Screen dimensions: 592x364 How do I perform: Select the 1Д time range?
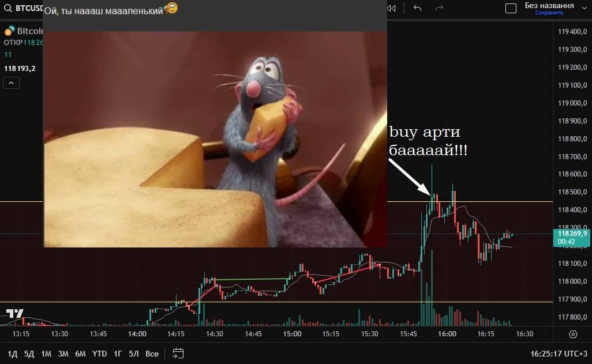(13, 354)
